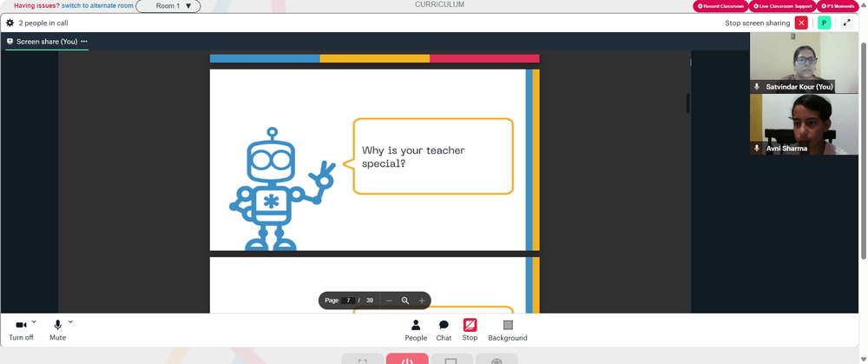Screen dimensions: 868x364
Task: Click Avni Sharma video thumbnail
Action: [804, 124]
